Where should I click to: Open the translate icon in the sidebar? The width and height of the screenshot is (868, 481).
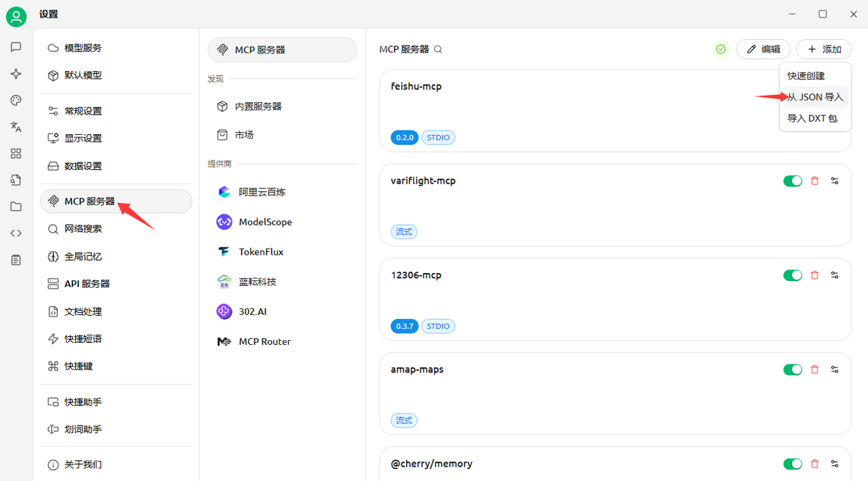tap(16, 127)
